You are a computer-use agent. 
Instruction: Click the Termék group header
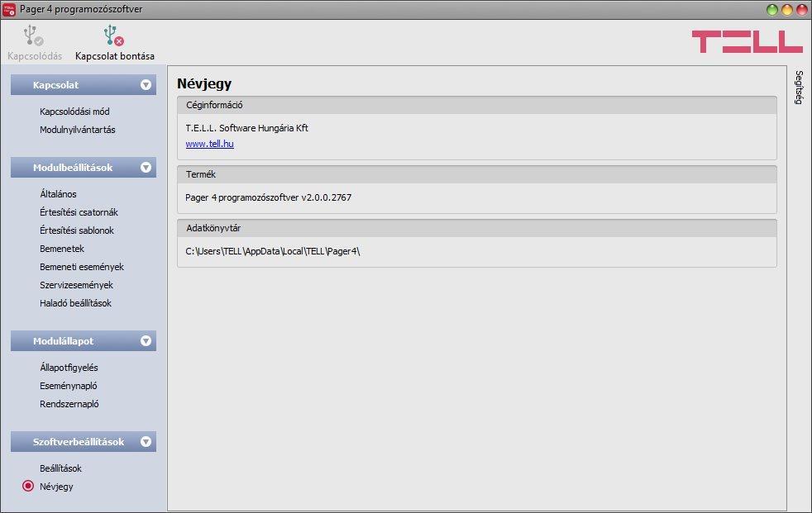[477, 174]
